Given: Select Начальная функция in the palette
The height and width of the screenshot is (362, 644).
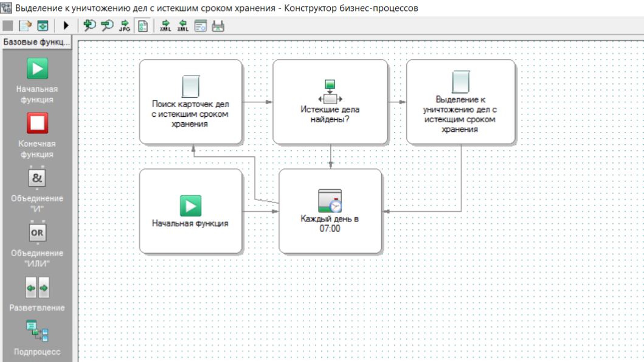Looking at the screenshot, I should pyautogui.click(x=37, y=68).
